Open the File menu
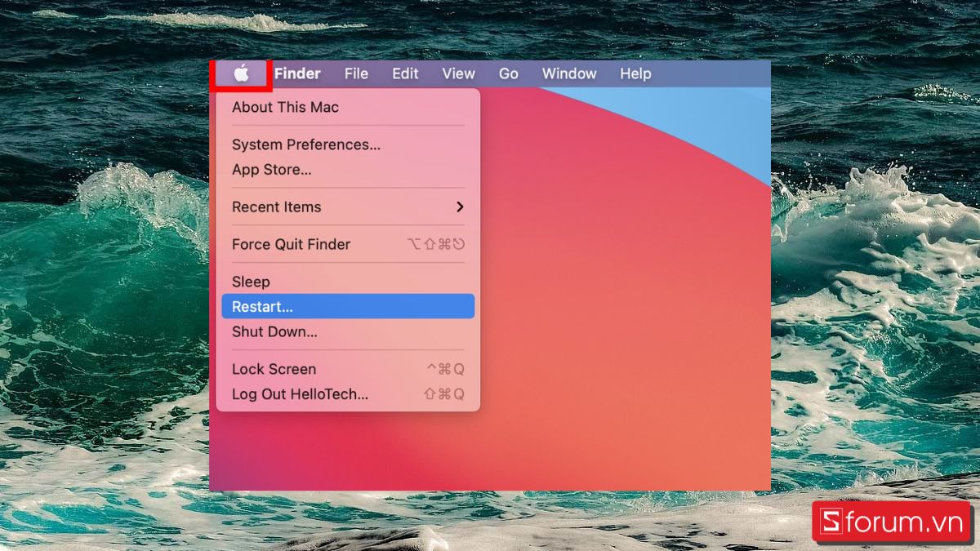This screenshot has height=551, width=980. 356,73
